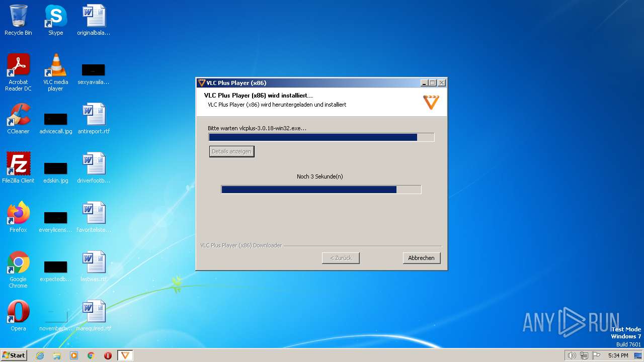Launch Opera from the desktop
The image size is (644, 362).
click(x=18, y=316)
